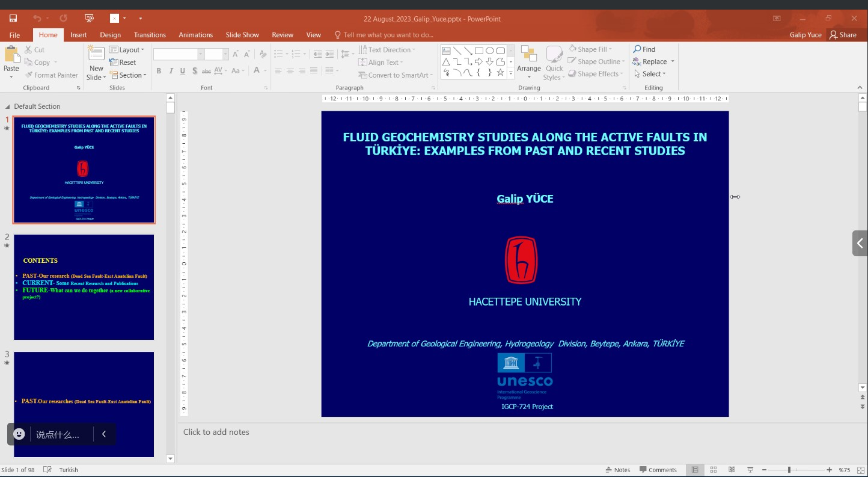Select the oval shape in shapes gallery
Screen dimensions: 868x477
(490, 51)
